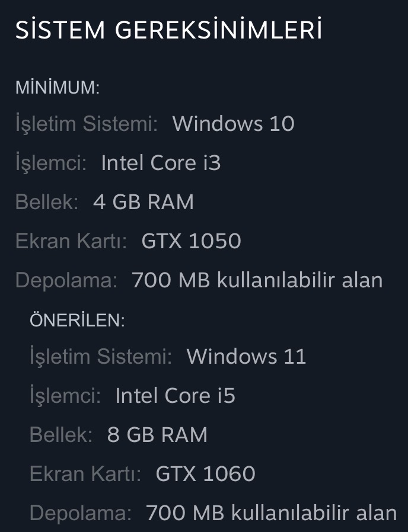Click the Depolama label under ÖNERİLEN

80,513
